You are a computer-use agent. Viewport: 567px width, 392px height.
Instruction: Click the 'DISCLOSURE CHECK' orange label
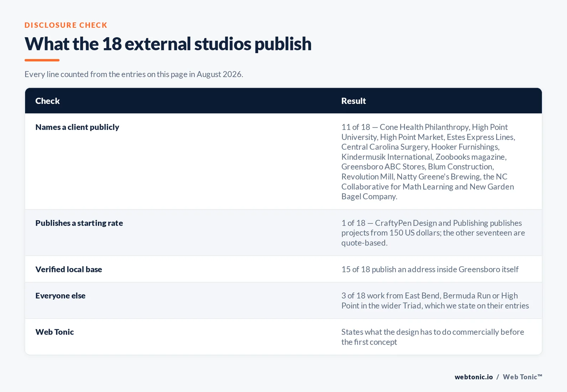coord(66,25)
